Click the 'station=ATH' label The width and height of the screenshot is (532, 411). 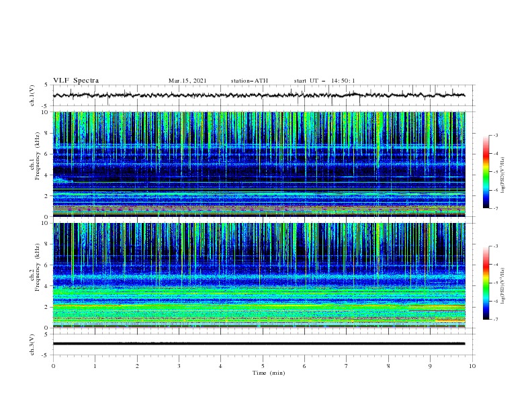click(x=249, y=81)
